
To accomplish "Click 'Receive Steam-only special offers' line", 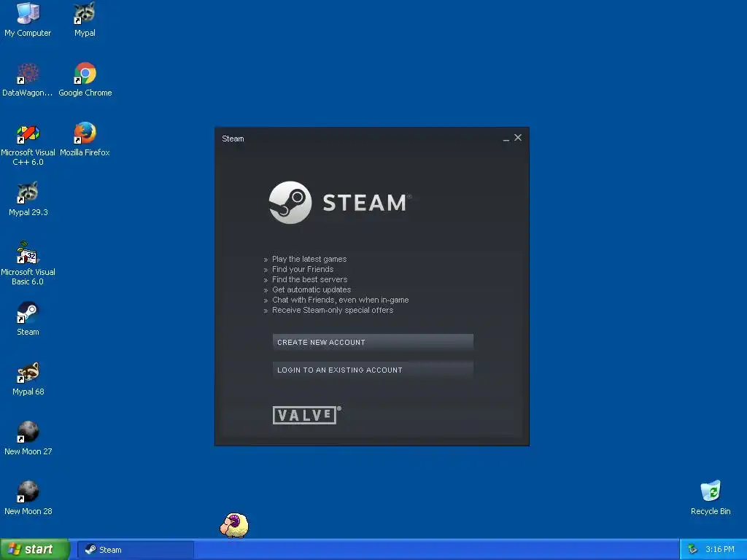I will click(x=333, y=310).
